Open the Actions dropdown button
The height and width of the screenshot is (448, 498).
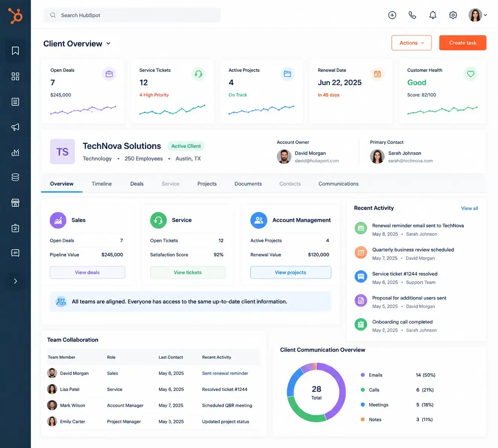(x=412, y=43)
